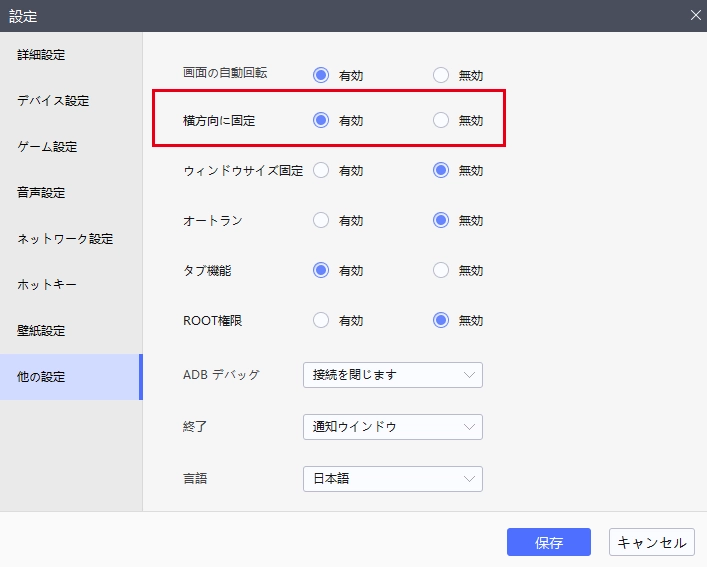
Task: Close the 設定 dialog with the X
Action: (696, 16)
